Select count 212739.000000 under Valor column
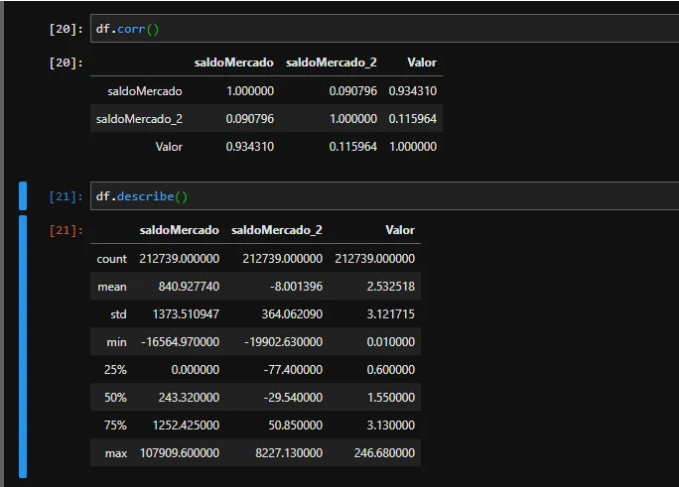Viewport: 679px width, 487px height. [x=375, y=259]
